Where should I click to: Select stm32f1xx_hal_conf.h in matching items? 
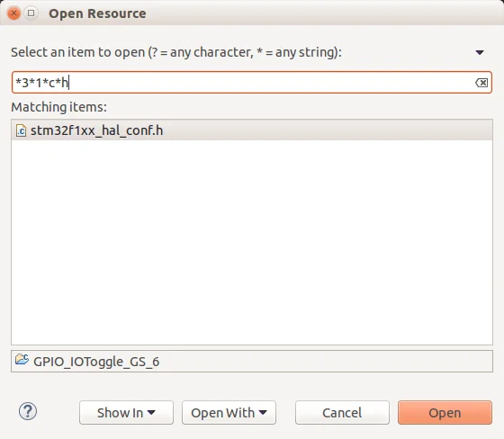252,130
